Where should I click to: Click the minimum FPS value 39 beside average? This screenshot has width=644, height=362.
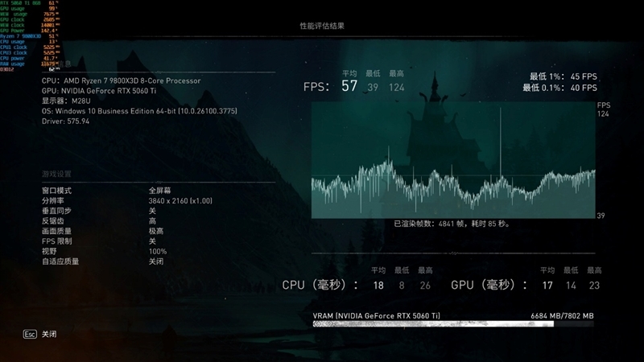click(x=373, y=88)
